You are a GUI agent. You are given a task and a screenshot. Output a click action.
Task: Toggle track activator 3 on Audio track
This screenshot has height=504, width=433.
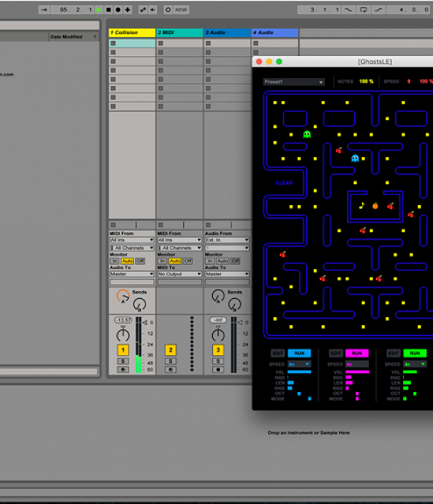pyautogui.click(x=218, y=350)
